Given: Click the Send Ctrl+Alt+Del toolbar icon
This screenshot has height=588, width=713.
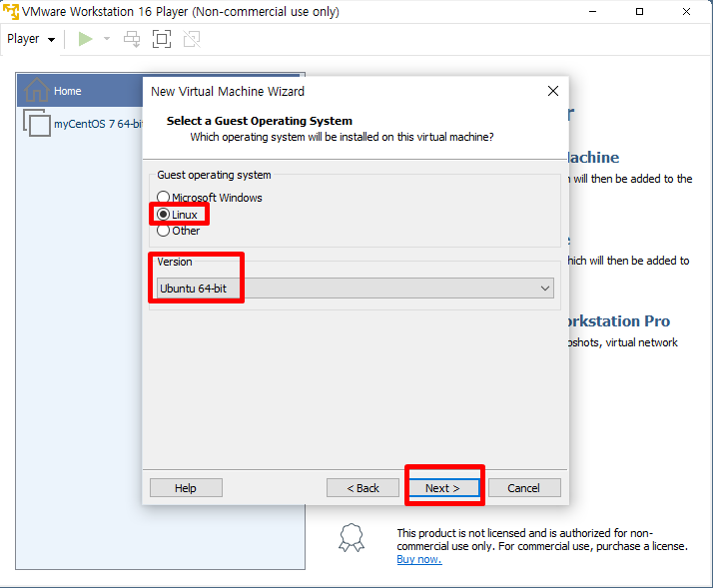Looking at the screenshot, I should point(132,39).
